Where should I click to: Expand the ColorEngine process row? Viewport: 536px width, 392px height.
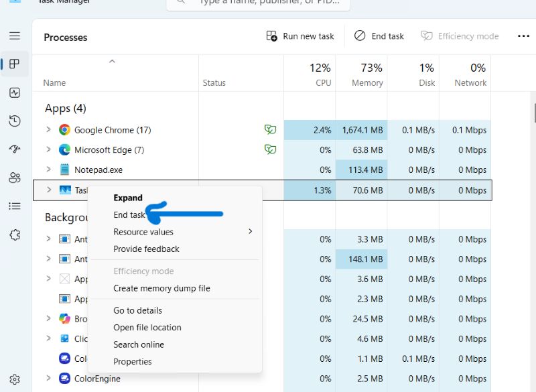pos(48,378)
